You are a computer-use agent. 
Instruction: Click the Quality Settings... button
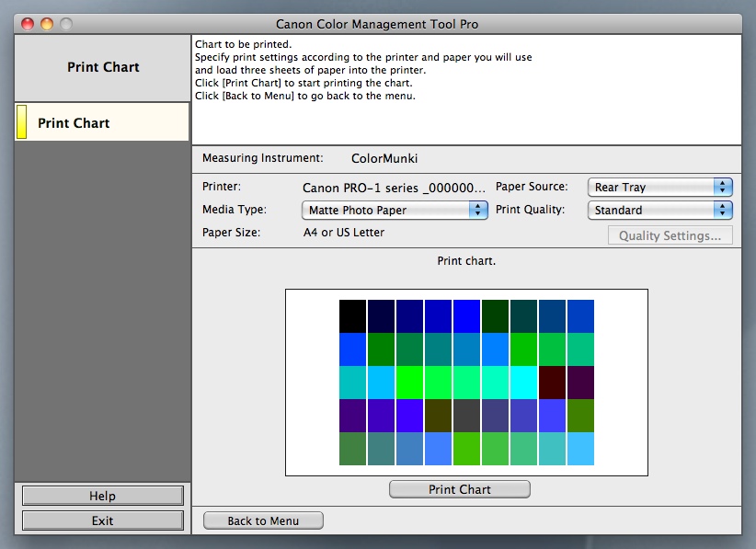pos(669,235)
